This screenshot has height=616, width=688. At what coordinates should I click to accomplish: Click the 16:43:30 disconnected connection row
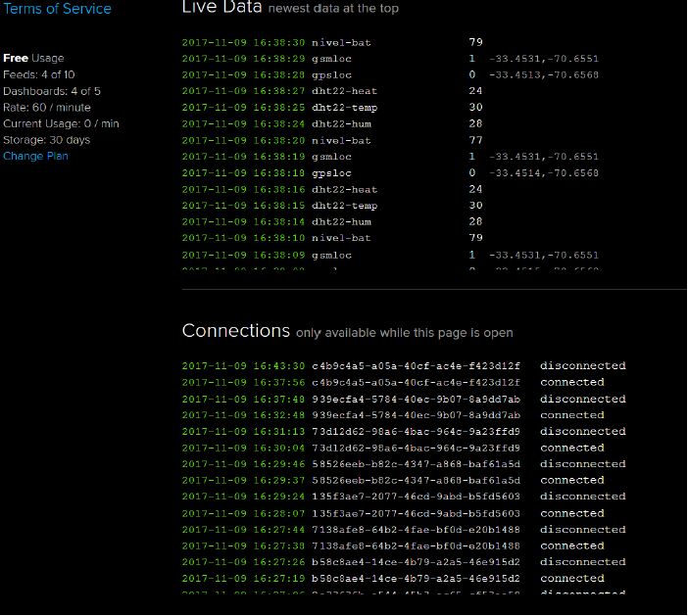click(x=403, y=366)
